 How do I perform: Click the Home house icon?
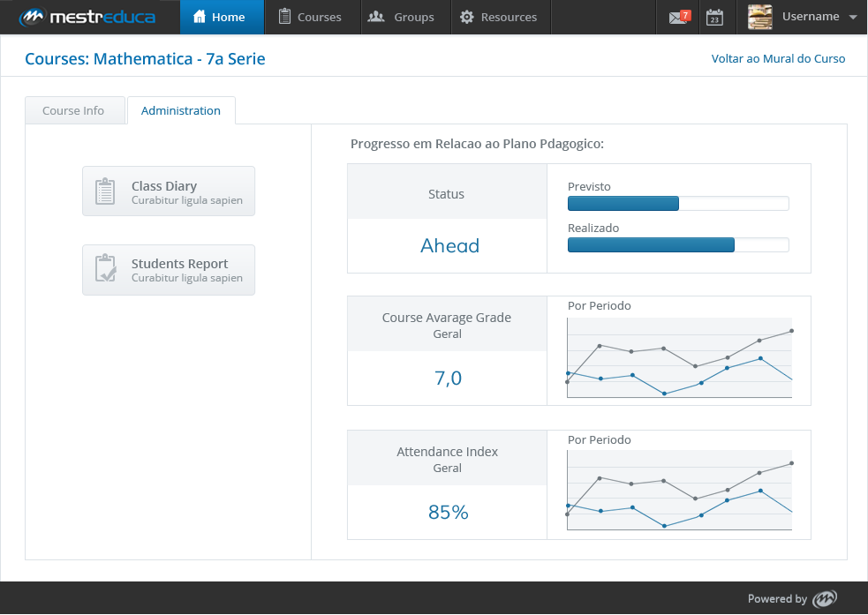click(x=200, y=17)
